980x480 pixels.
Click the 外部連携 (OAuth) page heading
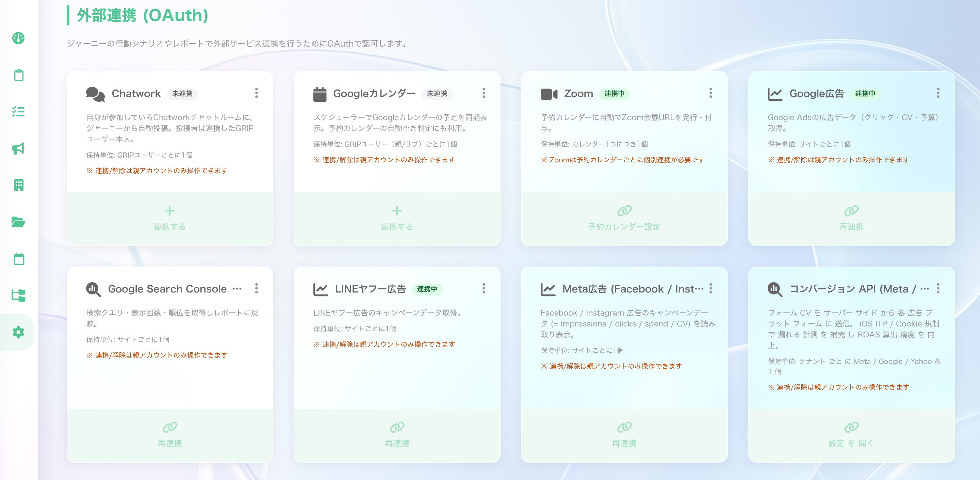pos(143,16)
